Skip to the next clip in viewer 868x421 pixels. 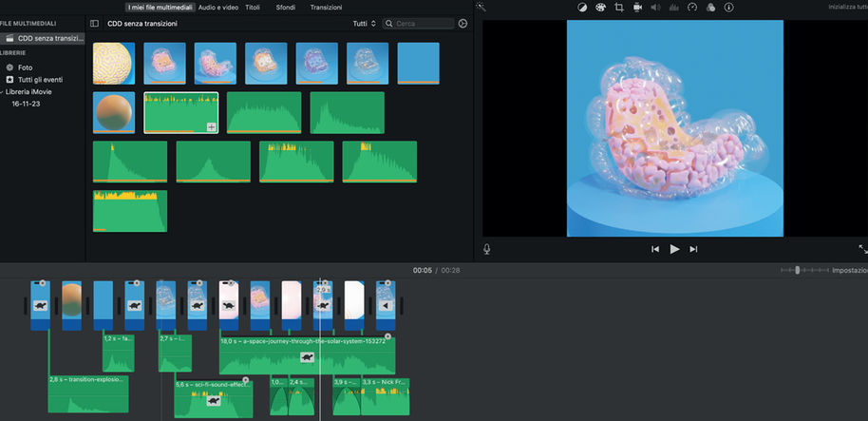coord(693,249)
